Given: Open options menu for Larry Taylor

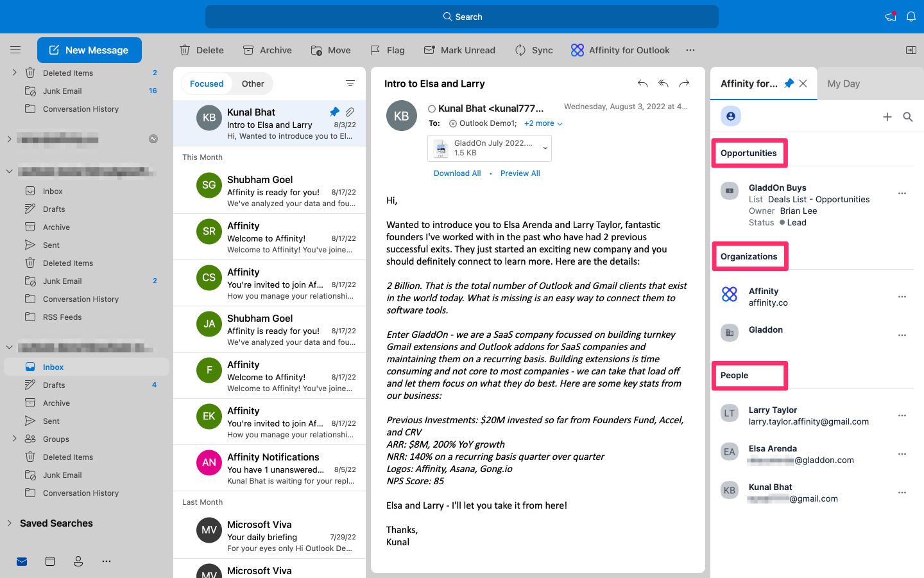Looking at the screenshot, I should (x=902, y=416).
